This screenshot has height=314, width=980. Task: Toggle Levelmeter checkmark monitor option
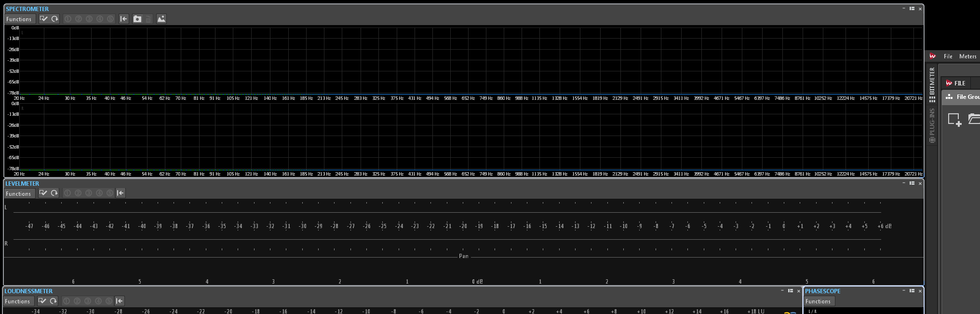43,193
